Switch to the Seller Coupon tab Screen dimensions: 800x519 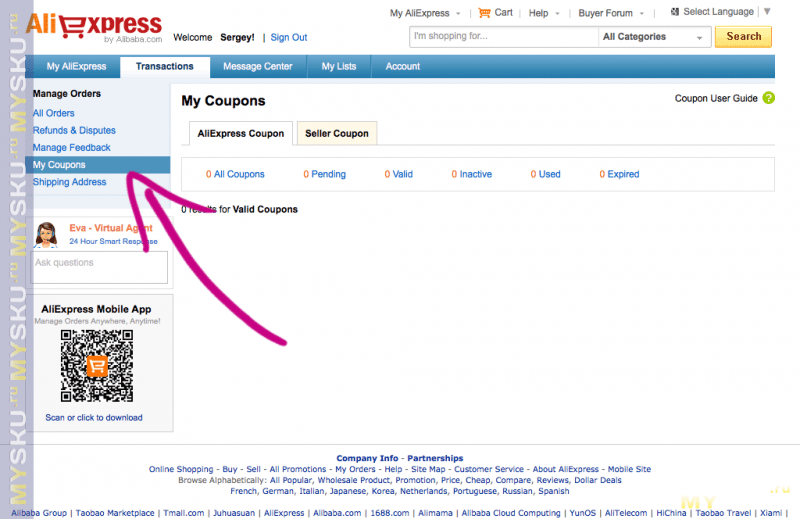(x=337, y=133)
